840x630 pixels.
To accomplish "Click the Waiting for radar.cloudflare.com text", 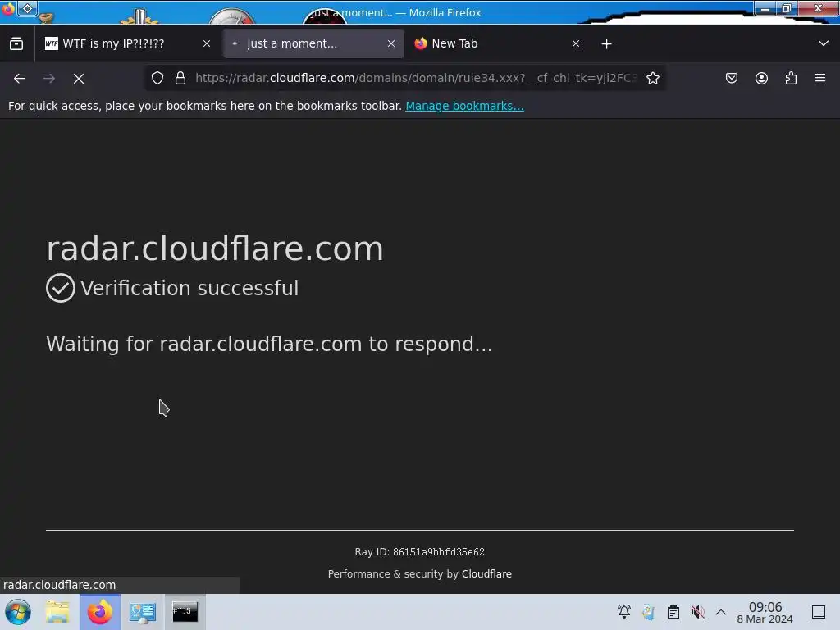I will [269, 344].
